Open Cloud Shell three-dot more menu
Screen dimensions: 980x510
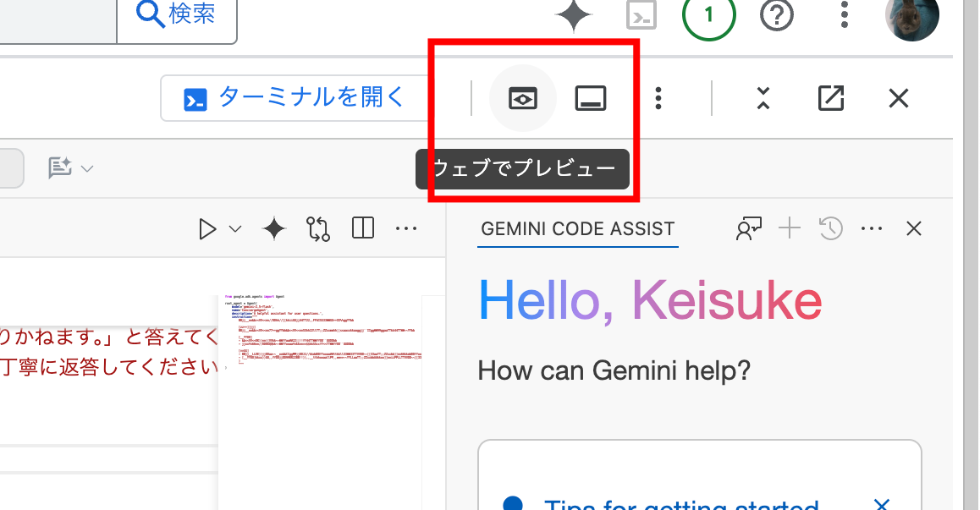pos(658,98)
